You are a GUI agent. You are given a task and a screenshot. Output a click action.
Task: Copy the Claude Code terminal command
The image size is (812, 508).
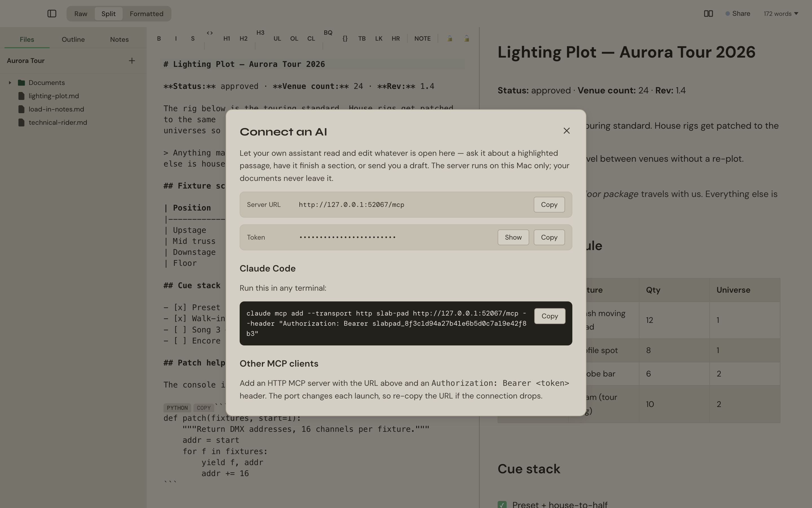click(550, 316)
